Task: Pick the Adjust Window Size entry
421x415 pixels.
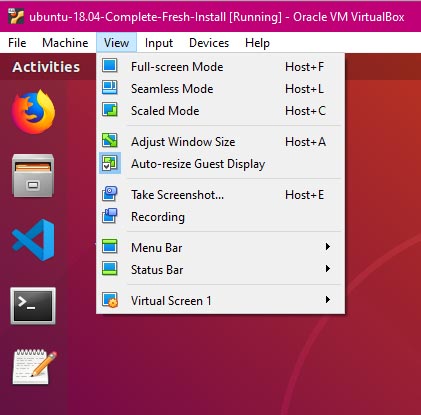Action: click(220, 142)
